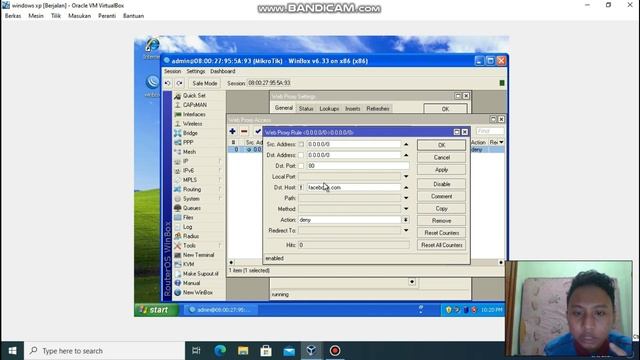
Task: Switch to Inserts tab
Action: click(353, 109)
